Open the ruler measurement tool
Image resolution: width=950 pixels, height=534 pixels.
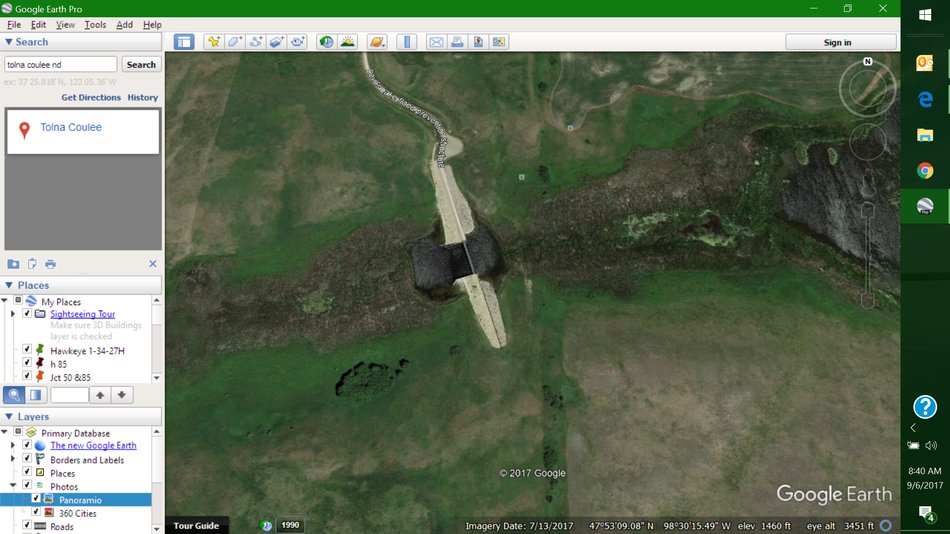[x=406, y=42]
